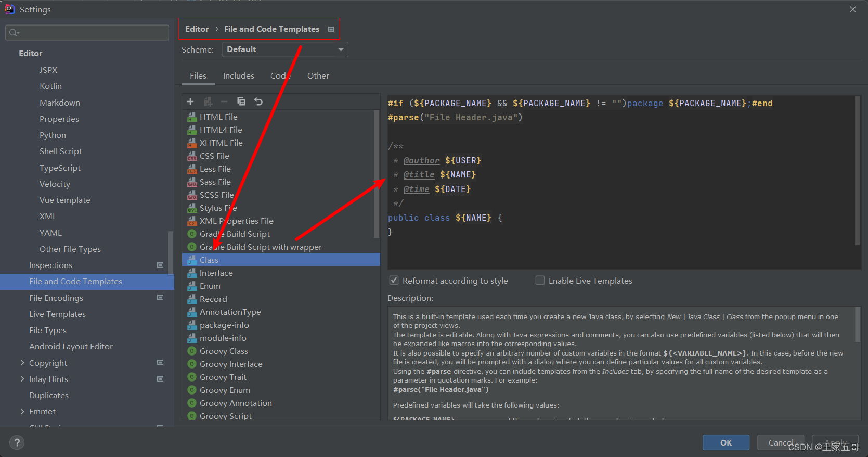Click the HTML File template icon
This screenshot has height=457, width=868.
pyautogui.click(x=192, y=117)
